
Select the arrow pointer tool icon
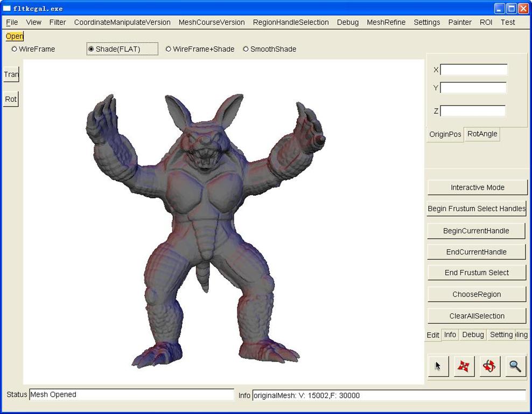(438, 366)
